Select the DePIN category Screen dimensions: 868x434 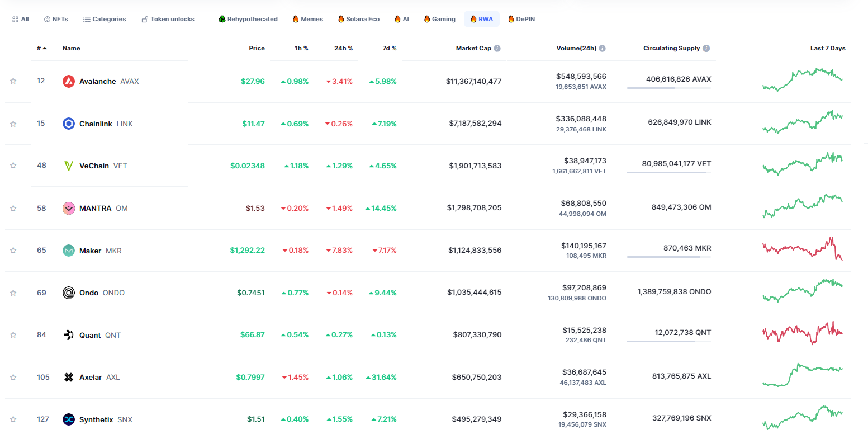[522, 19]
